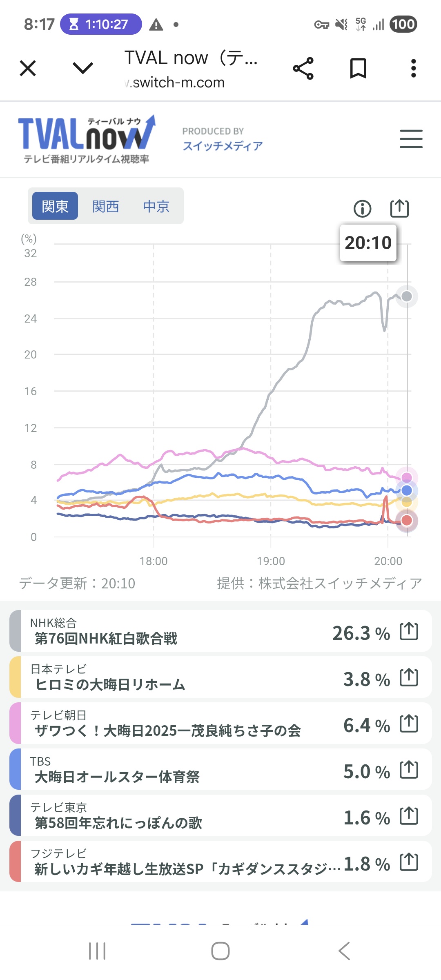The height and width of the screenshot is (980, 441).
Task: Share the NHK紅白歌合戦 rating row
Action: (409, 631)
